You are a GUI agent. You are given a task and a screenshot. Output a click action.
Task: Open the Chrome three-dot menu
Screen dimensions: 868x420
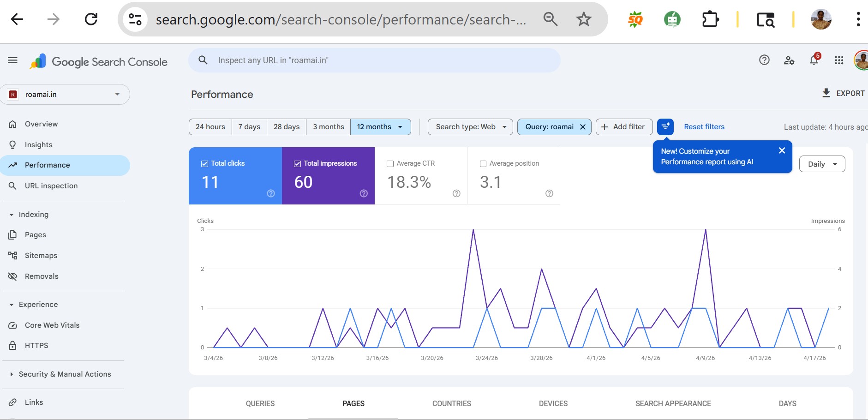pos(858,19)
